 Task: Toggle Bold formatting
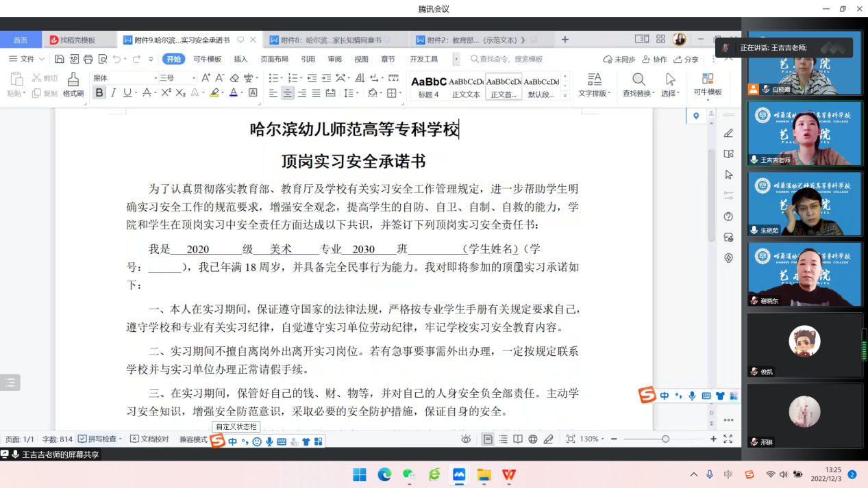pos(99,93)
